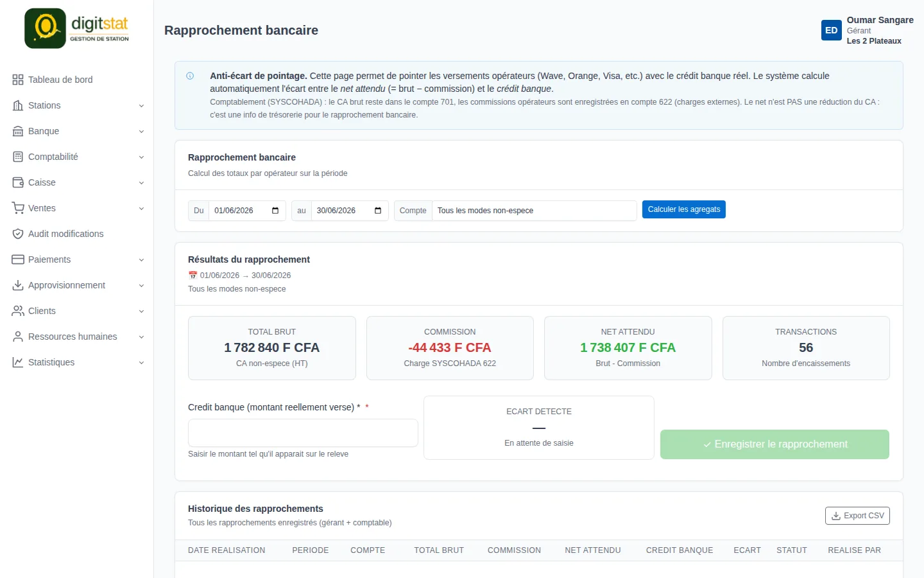Expand the Caisse submenu chevron
This screenshot has width=924, height=578.
tap(141, 183)
